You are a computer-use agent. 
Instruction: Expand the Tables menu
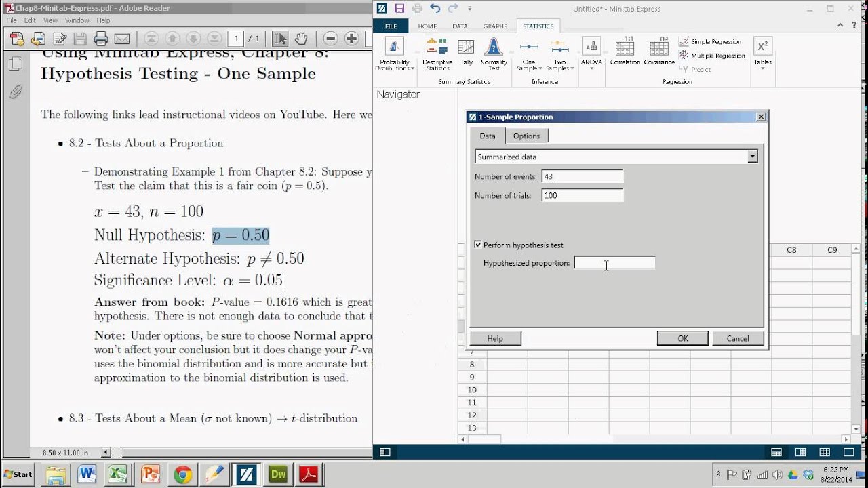[763, 54]
